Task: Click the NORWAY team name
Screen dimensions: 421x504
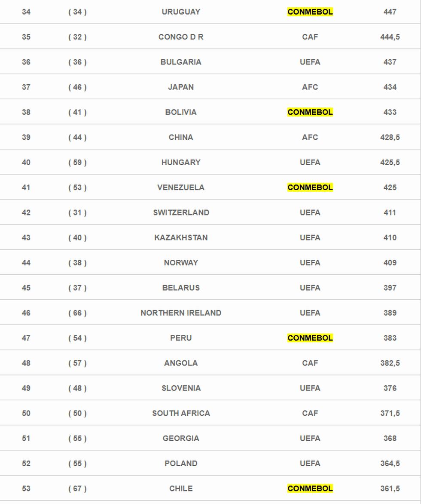Action: pos(181,263)
